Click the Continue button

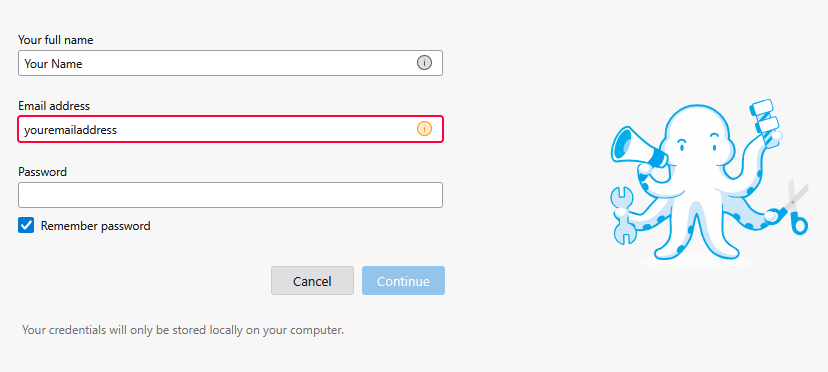point(403,281)
